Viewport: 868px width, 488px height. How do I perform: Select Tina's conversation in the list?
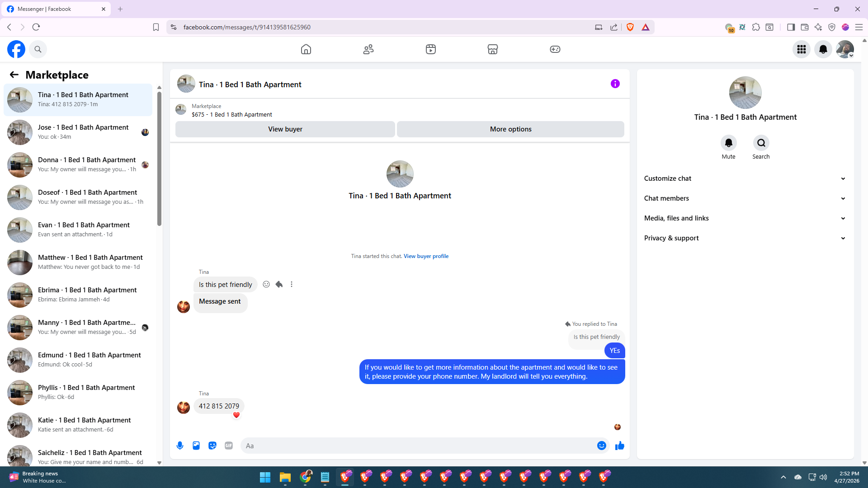click(x=78, y=100)
